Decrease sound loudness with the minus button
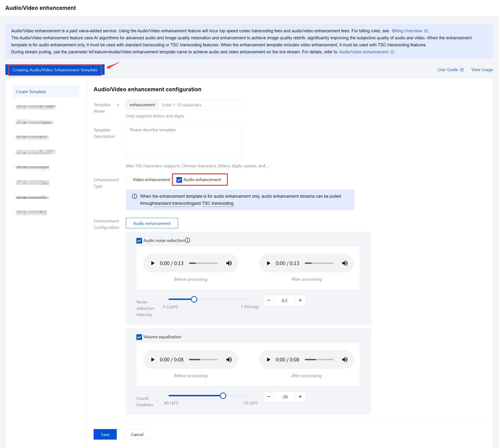 269,396
